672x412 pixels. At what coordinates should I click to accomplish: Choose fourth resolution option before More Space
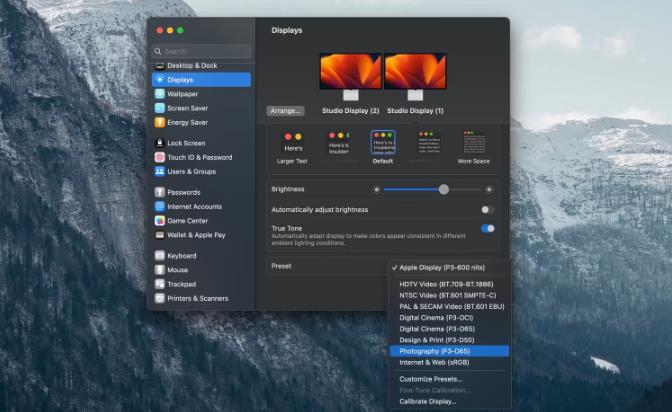[429, 144]
